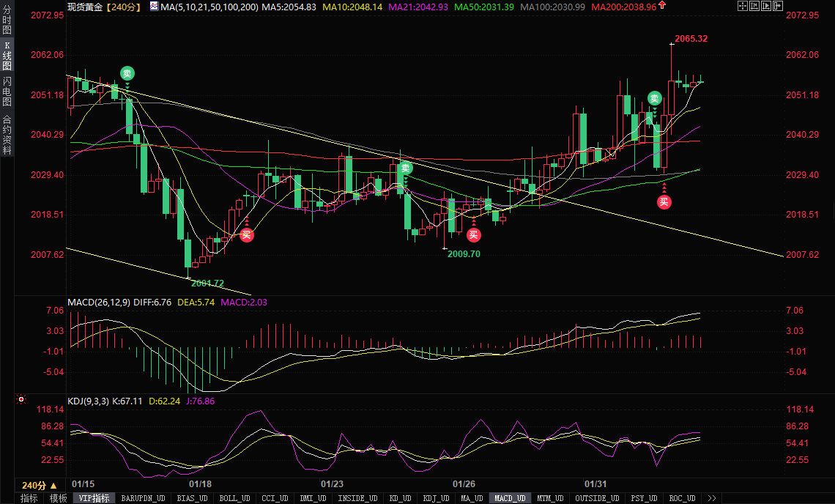This screenshot has width=835, height=504.
Task: Click the green 卖 sell marker near 01/31
Action: click(654, 98)
